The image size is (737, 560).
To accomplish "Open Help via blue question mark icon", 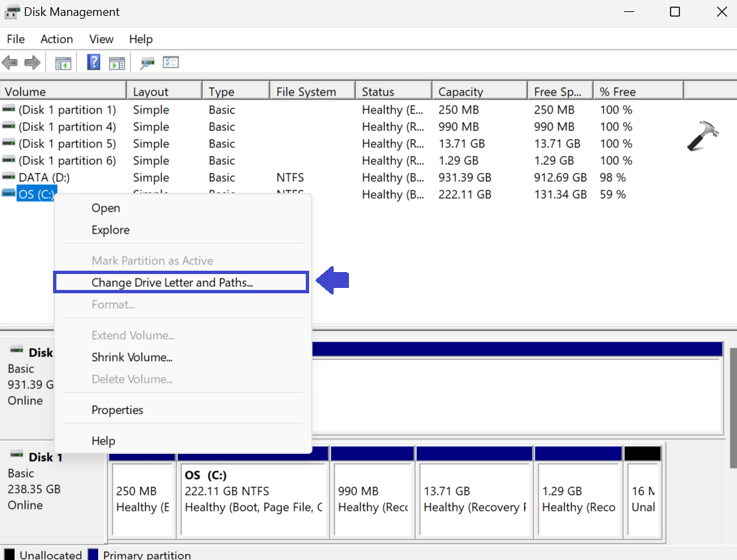I will pyautogui.click(x=94, y=63).
